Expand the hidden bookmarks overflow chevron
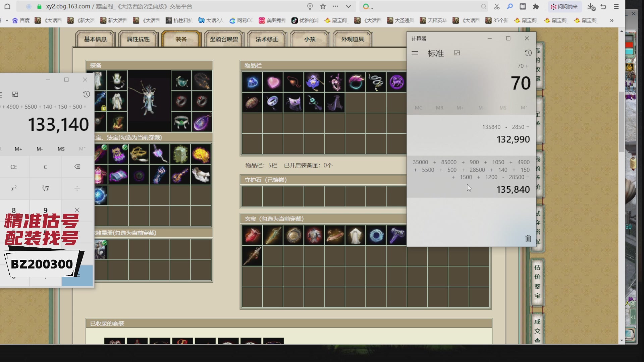 tap(611, 20)
